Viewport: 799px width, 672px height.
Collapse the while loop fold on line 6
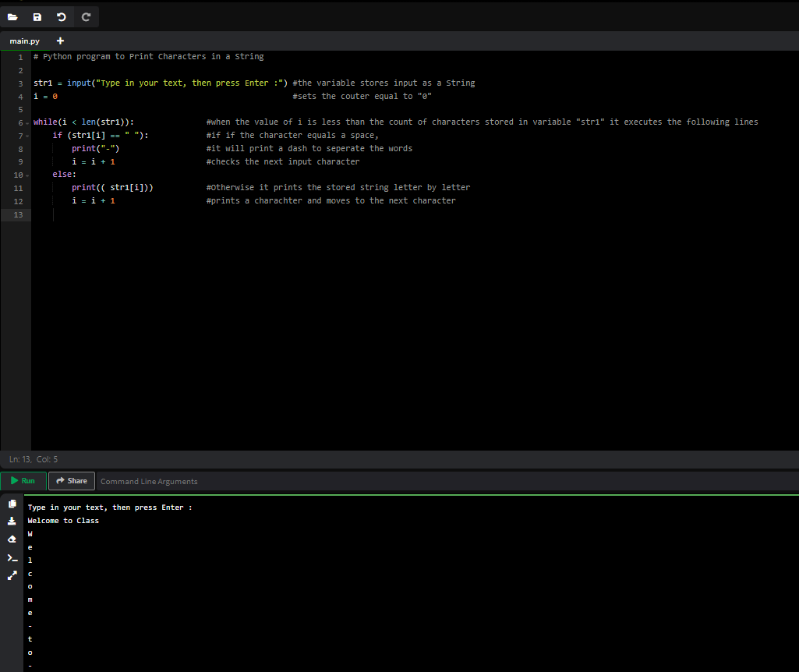[27, 122]
